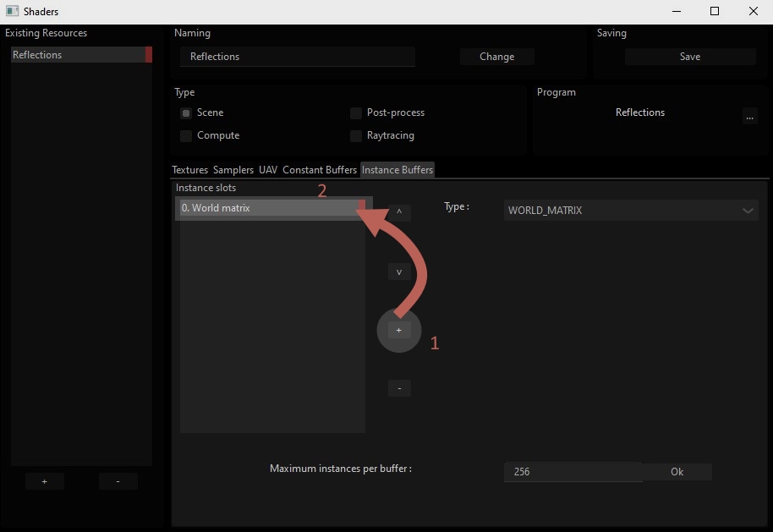The image size is (773, 532).
Task: Select the Instance Buffers tab
Action: point(397,170)
